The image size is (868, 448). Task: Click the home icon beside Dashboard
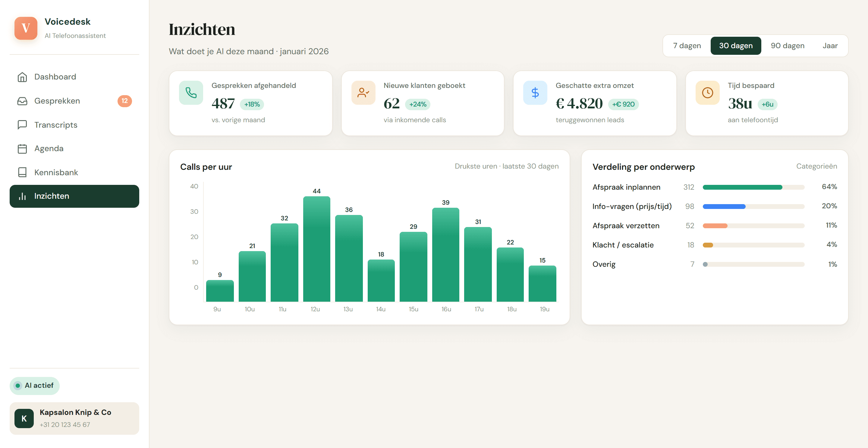[x=22, y=77]
